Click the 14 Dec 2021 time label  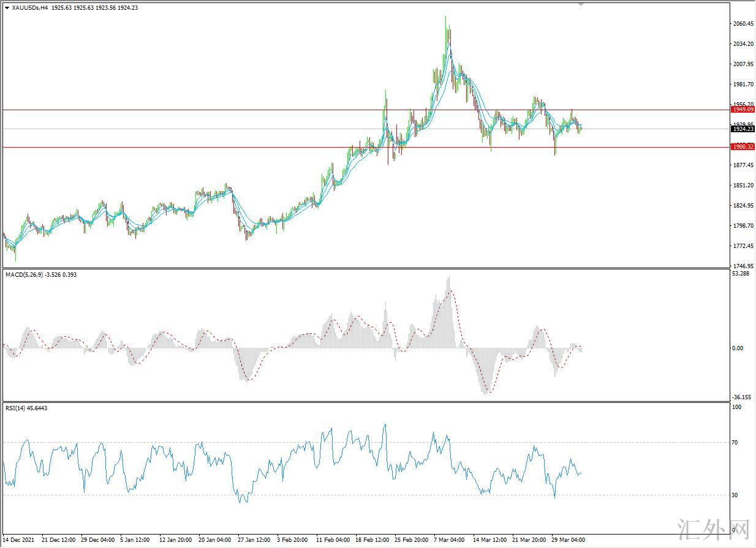point(19,541)
